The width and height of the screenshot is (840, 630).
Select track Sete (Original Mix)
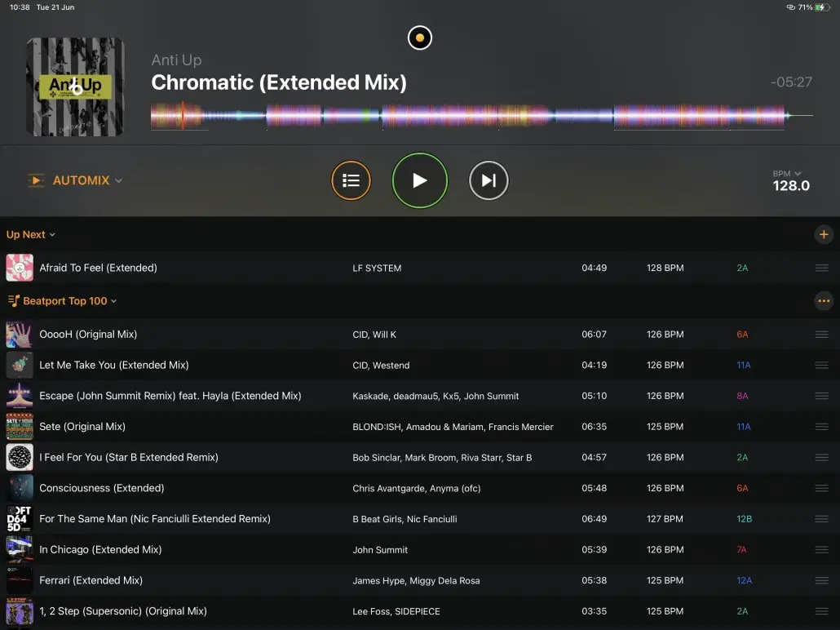pyautogui.click(x=82, y=426)
